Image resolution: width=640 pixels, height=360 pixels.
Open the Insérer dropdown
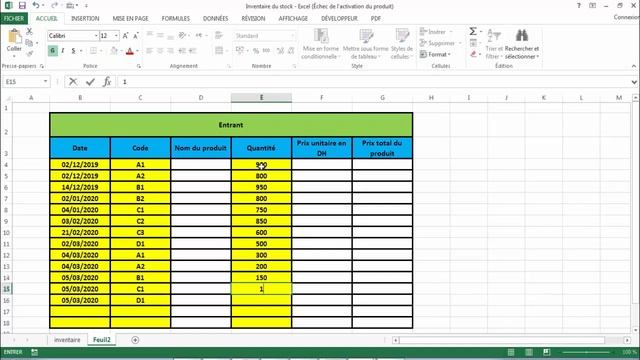point(436,31)
